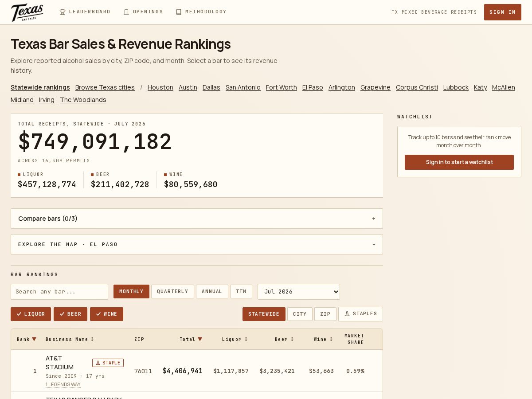This screenshot has width=532, height=399.
Task: Expand the Explore the Map El Paso panel
Action: click(x=197, y=244)
